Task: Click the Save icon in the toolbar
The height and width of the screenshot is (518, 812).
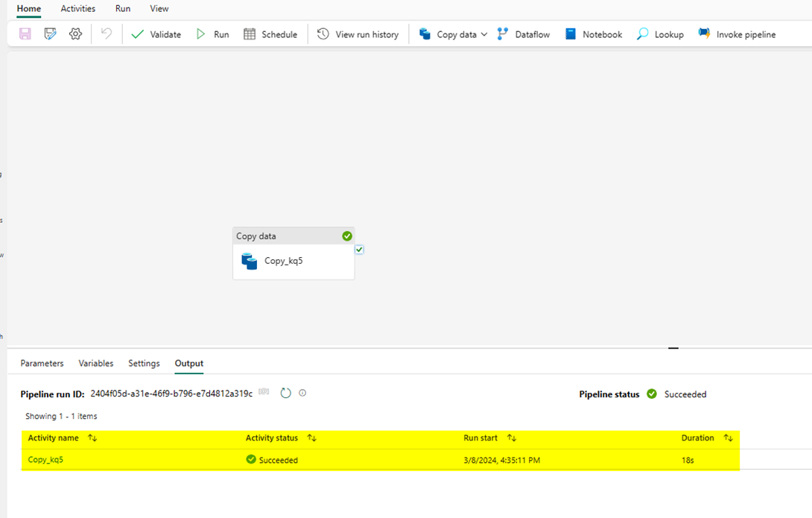Action: 25,34
